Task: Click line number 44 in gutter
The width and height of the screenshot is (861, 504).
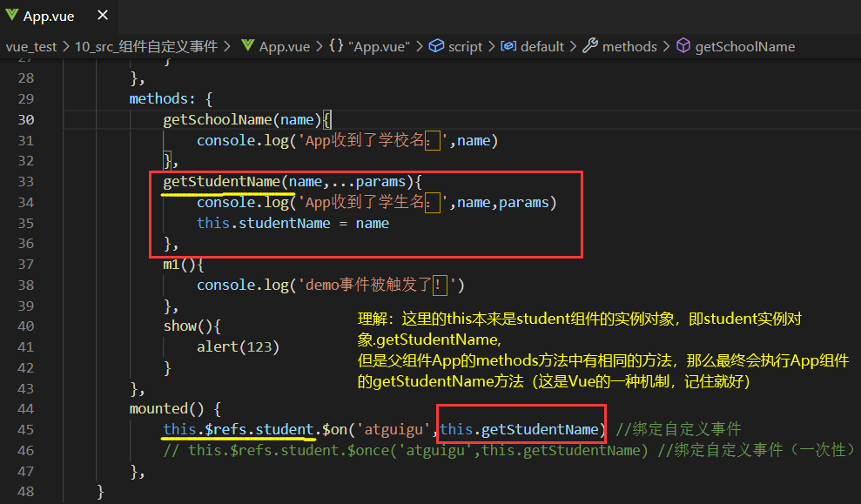Action: (x=26, y=409)
